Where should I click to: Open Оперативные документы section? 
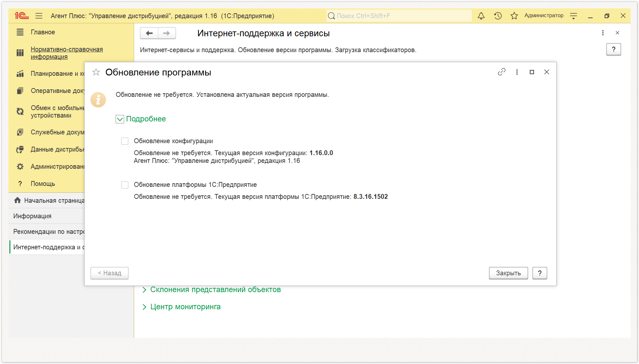(57, 91)
